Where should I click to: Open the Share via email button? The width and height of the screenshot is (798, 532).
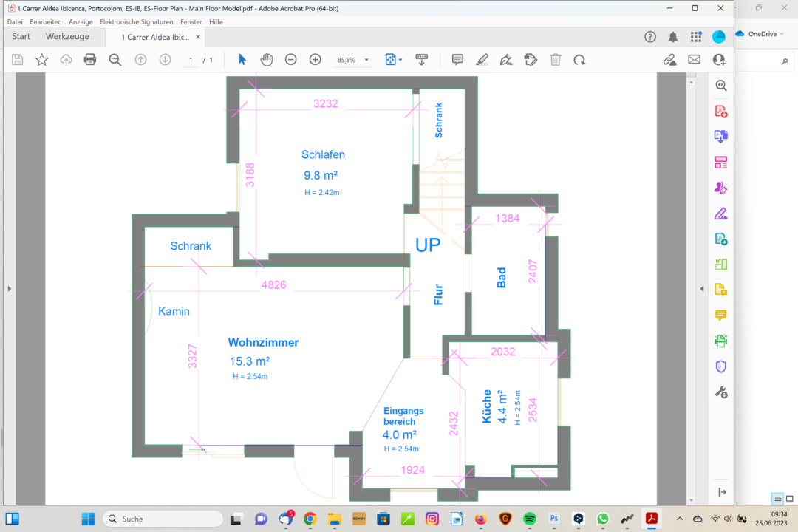(695, 59)
